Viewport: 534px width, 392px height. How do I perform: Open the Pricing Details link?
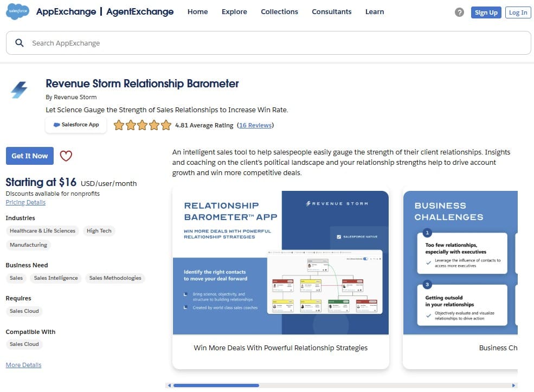pyautogui.click(x=25, y=202)
